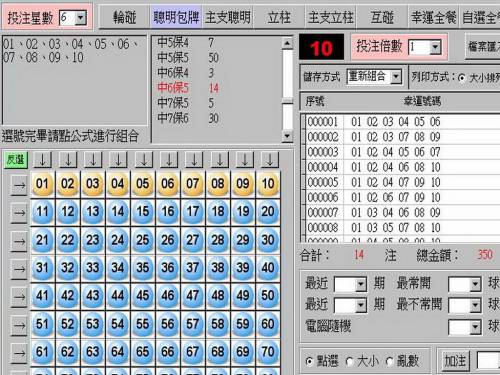Click the right arrow beside row 41
500x375 pixels.
click(x=19, y=296)
